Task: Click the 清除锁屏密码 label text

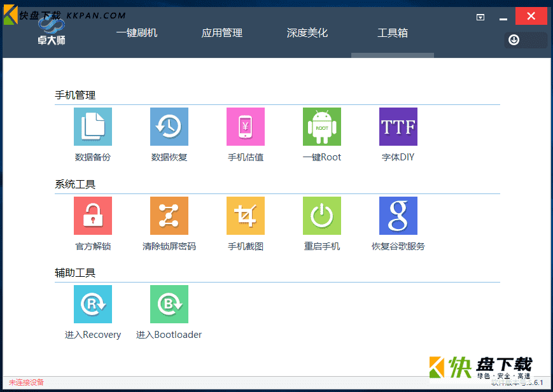Action: 169,246
